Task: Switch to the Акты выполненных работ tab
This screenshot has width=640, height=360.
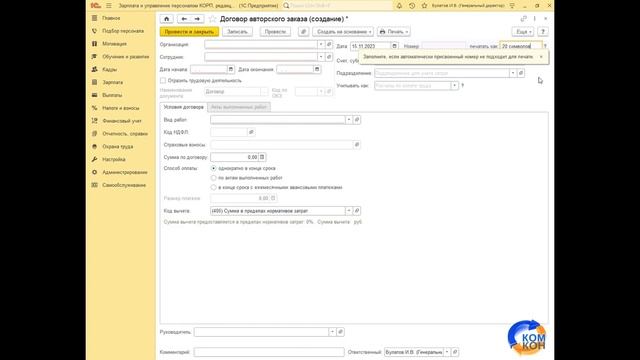Action: [x=239, y=107]
